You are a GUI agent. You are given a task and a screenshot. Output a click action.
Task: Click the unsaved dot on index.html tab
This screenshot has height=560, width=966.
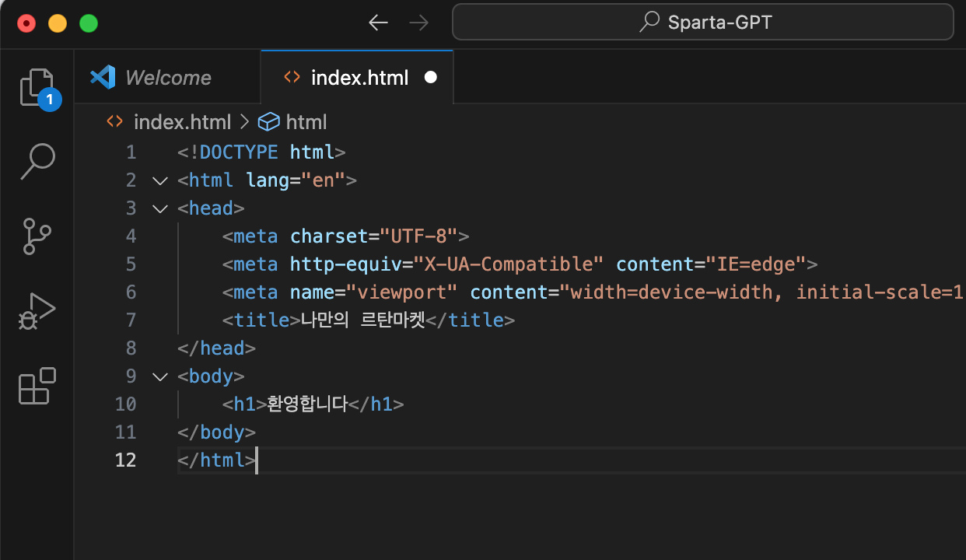[x=431, y=77]
